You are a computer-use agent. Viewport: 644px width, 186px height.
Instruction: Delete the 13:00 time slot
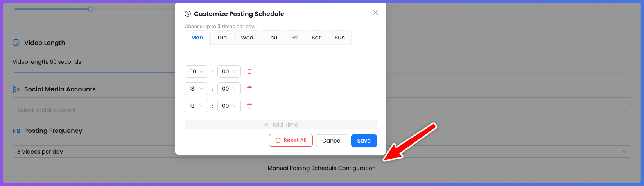[249, 89]
